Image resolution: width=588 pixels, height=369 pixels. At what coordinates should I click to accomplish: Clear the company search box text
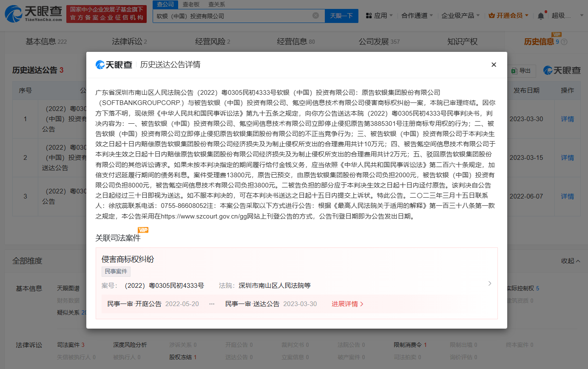pyautogui.click(x=315, y=16)
